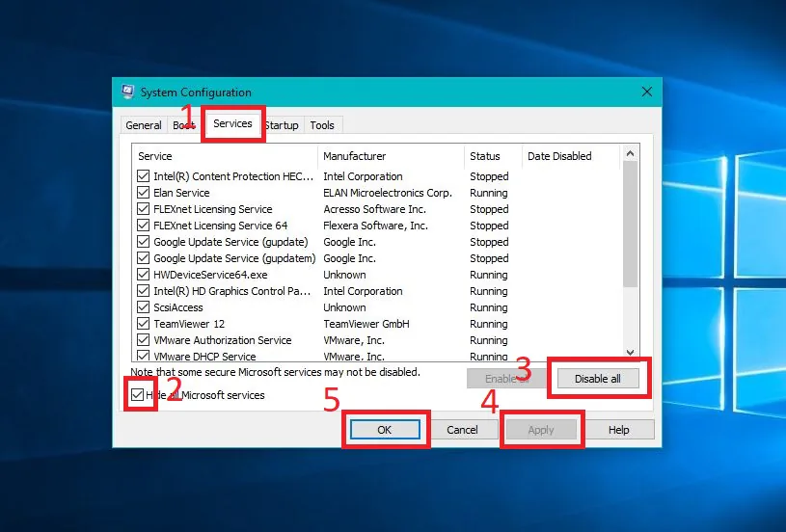
Task: Toggle VMware Authorization Service checkbox
Action: [x=144, y=340]
